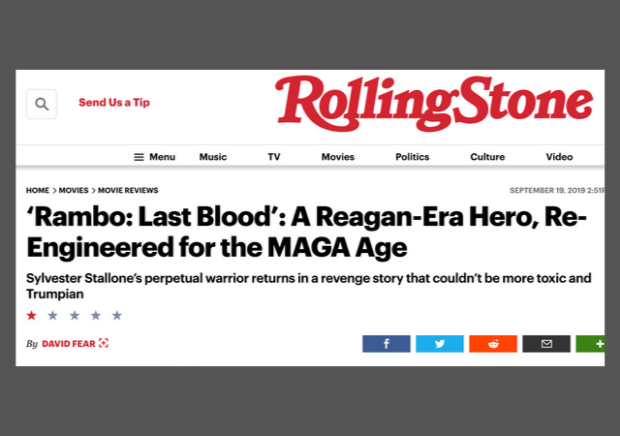Go to the Music section
The width and height of the screenshot is (620, 436).
click(x=213, y=157)
